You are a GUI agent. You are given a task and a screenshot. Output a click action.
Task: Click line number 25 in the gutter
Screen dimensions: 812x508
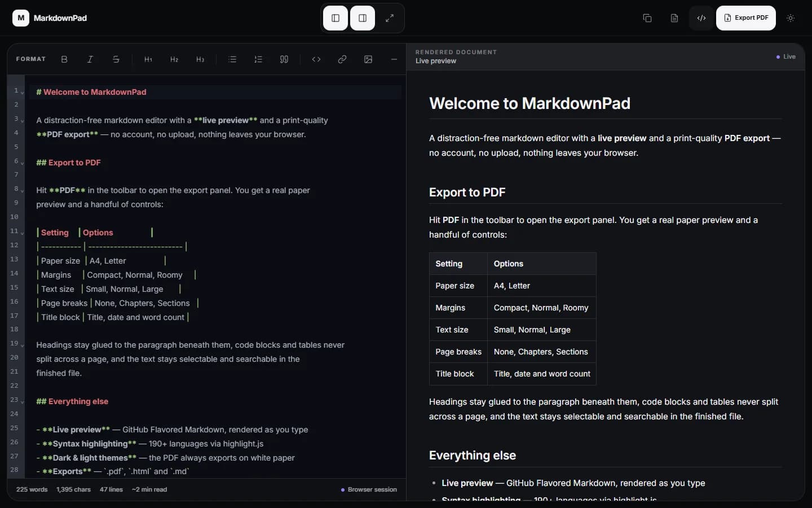pyautogui.click(x=14, y=428)
